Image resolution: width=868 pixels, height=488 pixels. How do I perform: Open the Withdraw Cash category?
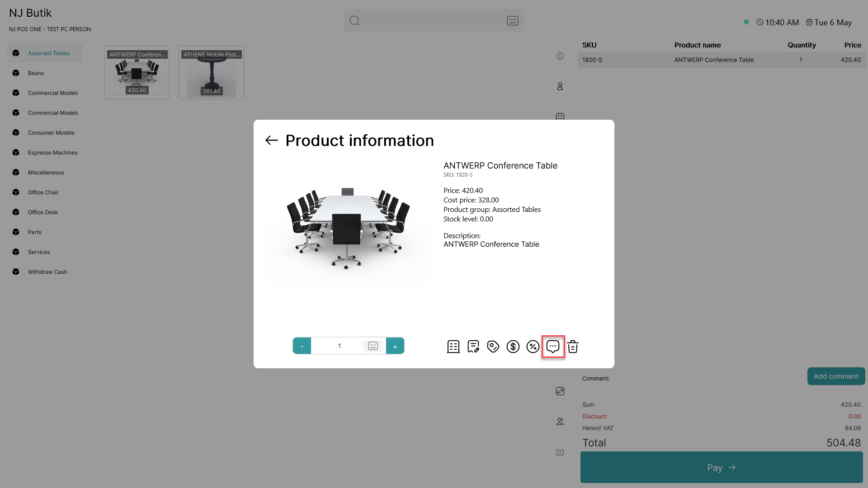pos(45,272)
